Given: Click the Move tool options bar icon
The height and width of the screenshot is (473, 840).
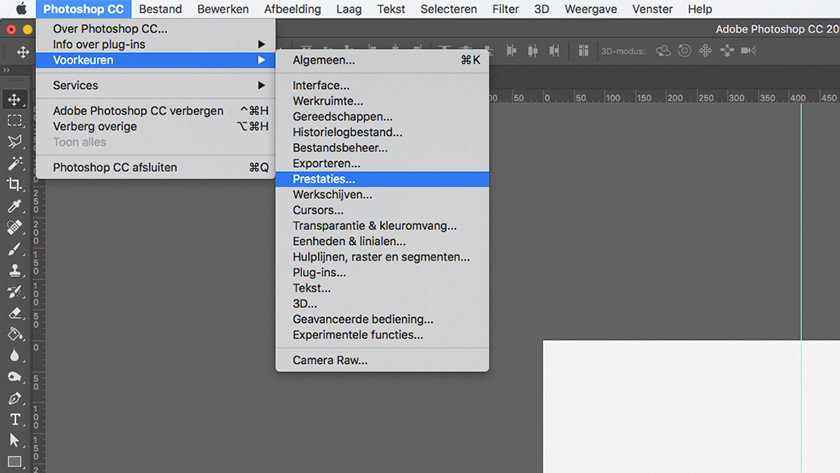Looking at the screenshot, I should [23, 51].
